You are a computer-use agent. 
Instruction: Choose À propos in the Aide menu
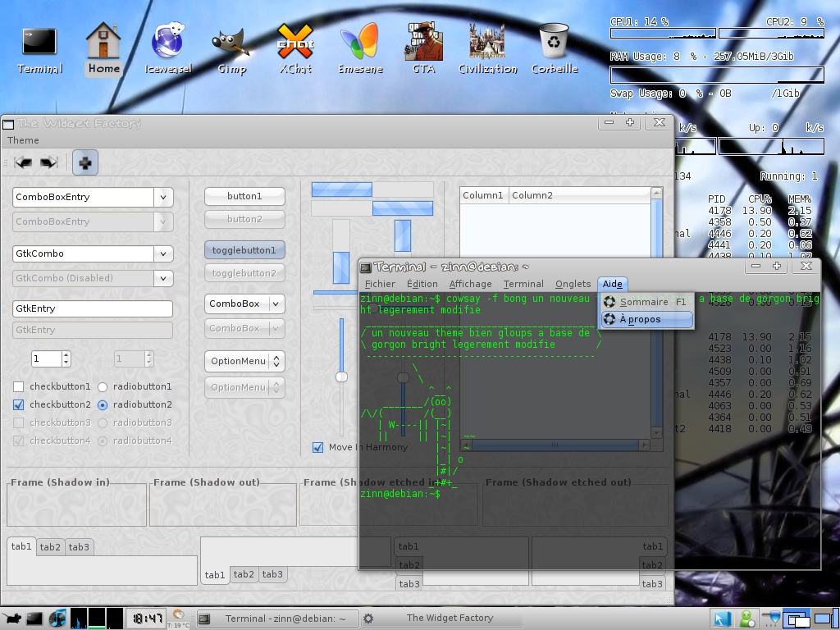pyautogui.click(x=647, y=320)
